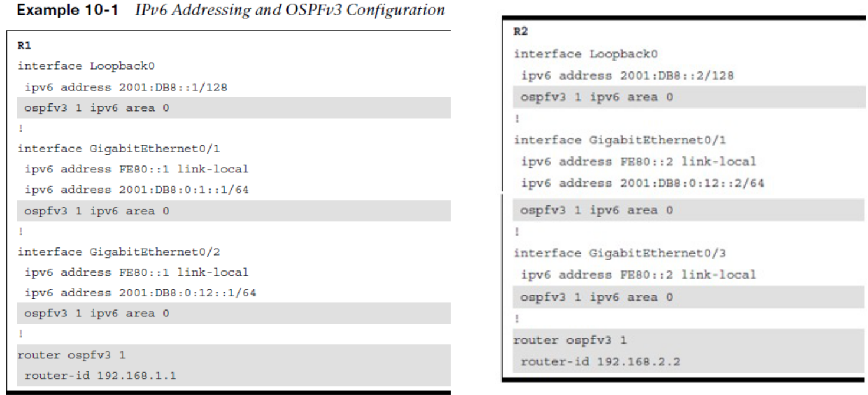Viewport: 868px width, 395px height.
Task: Click highlighted ospfv3 line under R2 GigabitEthernet0/3
Action: (x=681, y=296)
